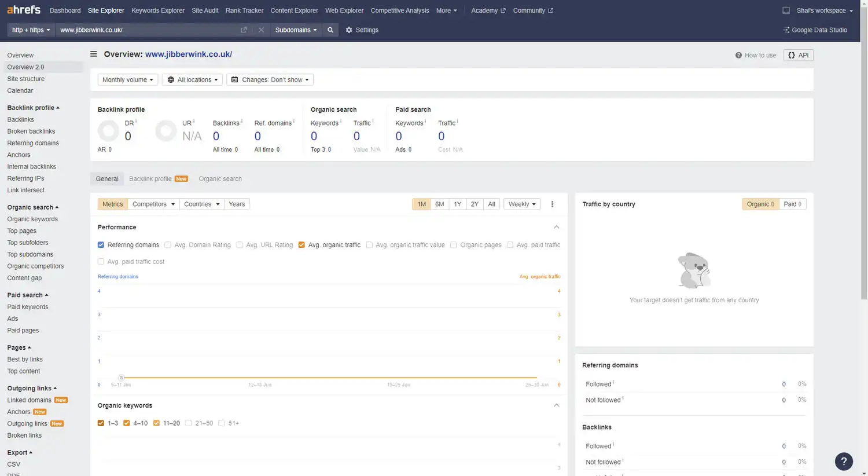Open Site Audit
The height and width of the screenshot is (476, 868).
tap(205, 10)
